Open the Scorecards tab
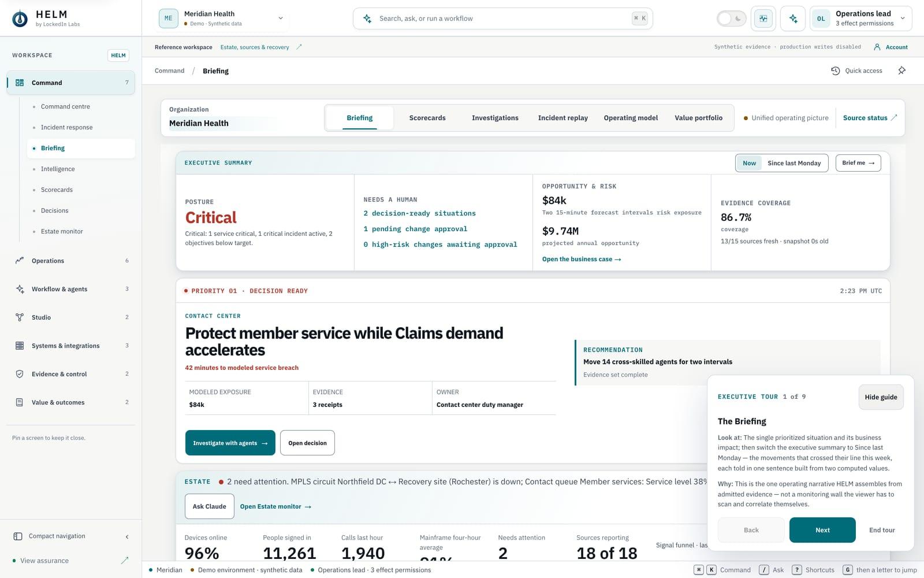Image resolution: width=924 pixels, height=578 pixels. click(427, 118)
